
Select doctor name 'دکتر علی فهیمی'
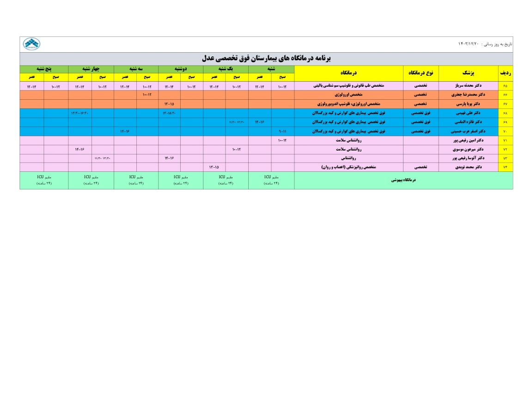(x=468, y=113)
